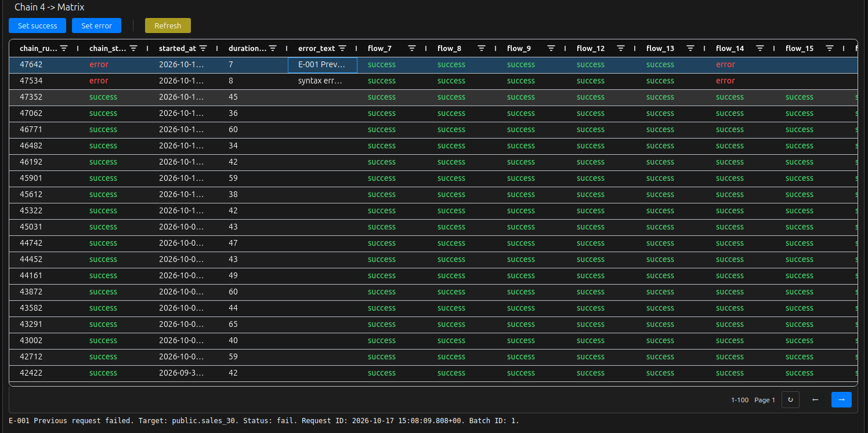Image resolution: width=868 pixels, height=433 pixels.
Task: Click the Set success button
Action: pos(38,26)
